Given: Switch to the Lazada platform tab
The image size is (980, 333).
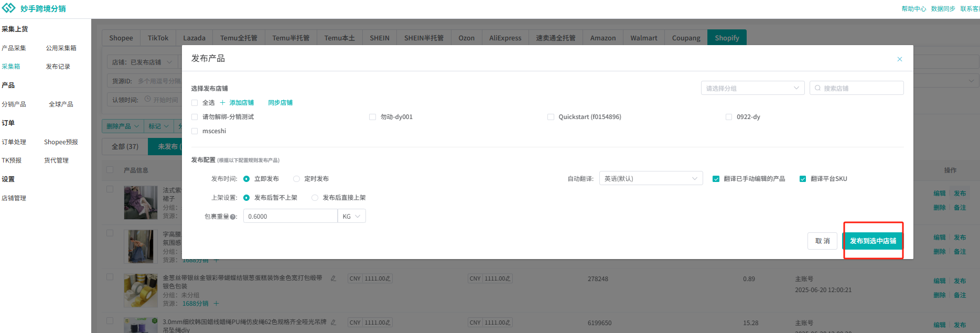Looking at the screenshot, I should [194, 38].
